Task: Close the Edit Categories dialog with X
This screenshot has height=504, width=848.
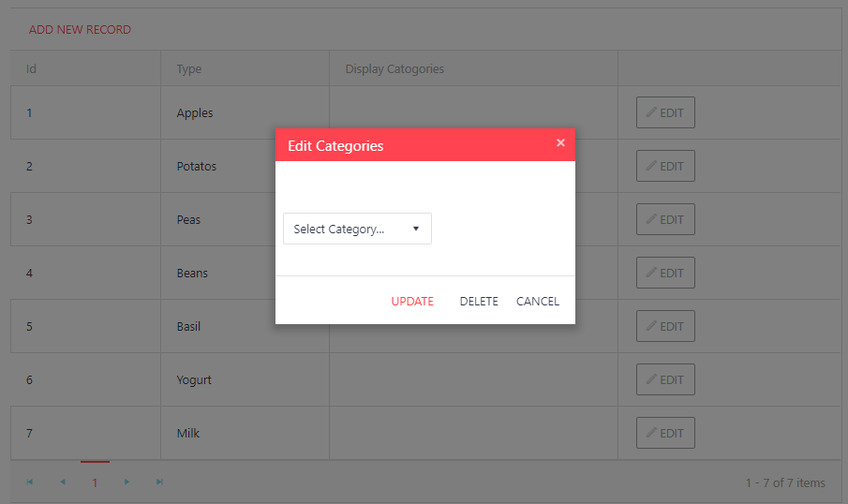Action: [x=560, y=143]
